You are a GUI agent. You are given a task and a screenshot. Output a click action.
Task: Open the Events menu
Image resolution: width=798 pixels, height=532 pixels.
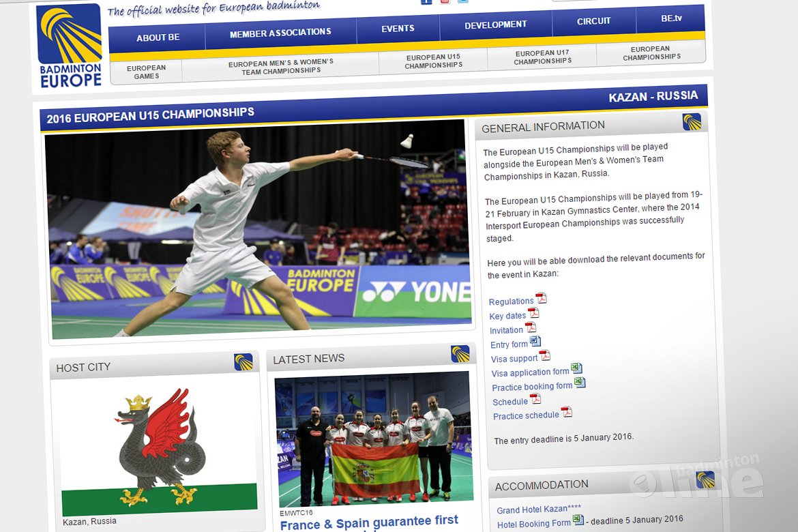pyautogui.click(x=398, y=29)
